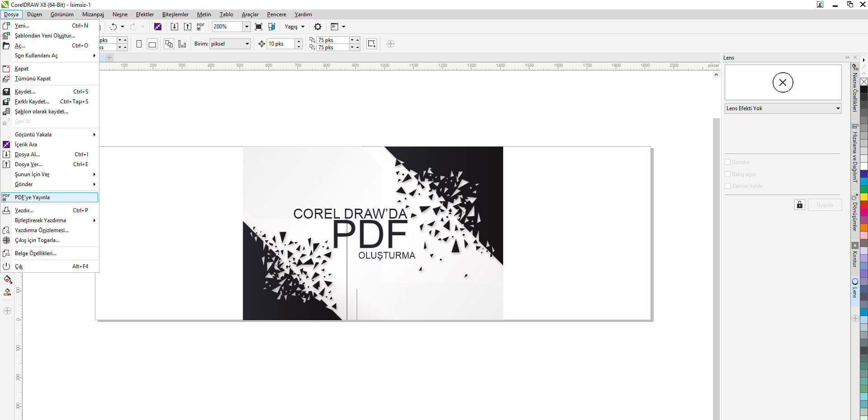The width and height of the screenshot is (868, 420).
Task: Click the 10 pks nudge distance field
Action: coord(280,44)
